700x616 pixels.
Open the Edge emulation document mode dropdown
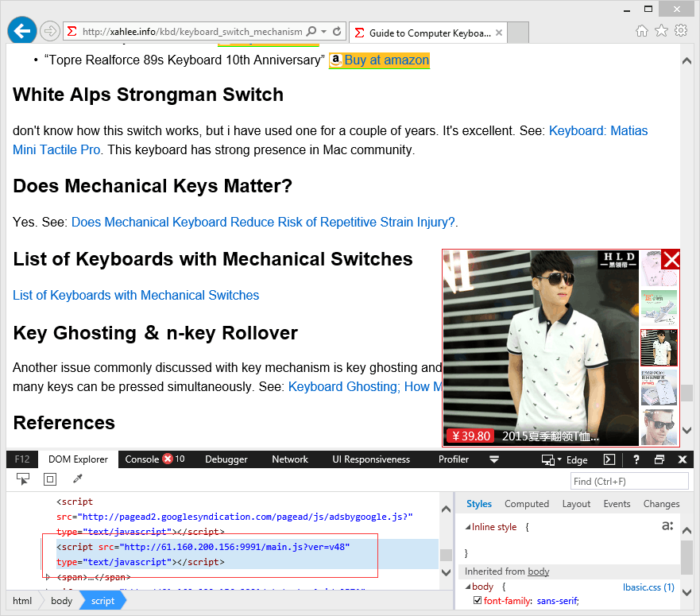click(564, 459)
